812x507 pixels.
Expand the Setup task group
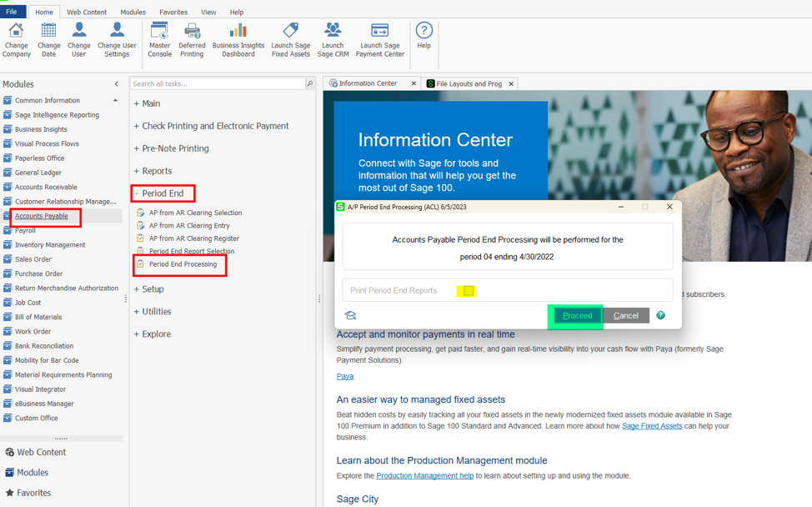click(x=148, y=289)
